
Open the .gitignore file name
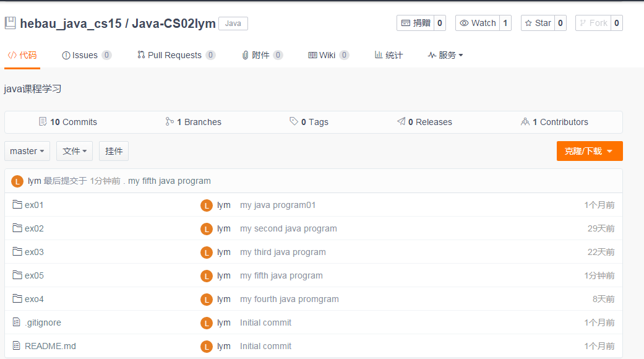[x=43, y=322]
